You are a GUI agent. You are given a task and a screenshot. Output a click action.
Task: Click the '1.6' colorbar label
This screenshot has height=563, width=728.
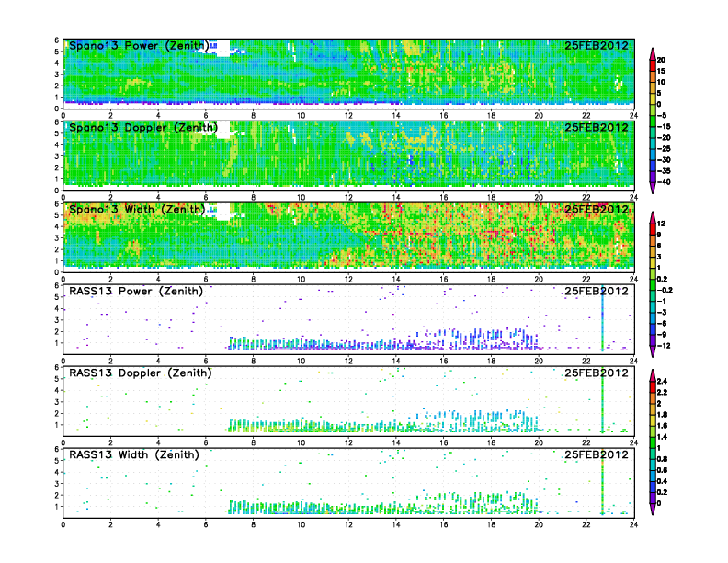(x=662, y=426)
